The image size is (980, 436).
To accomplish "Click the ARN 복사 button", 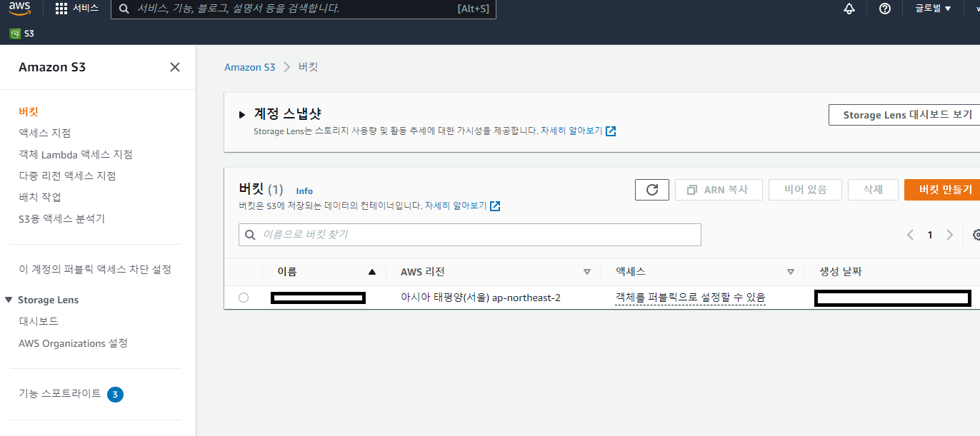I will [x=719, y=190].
